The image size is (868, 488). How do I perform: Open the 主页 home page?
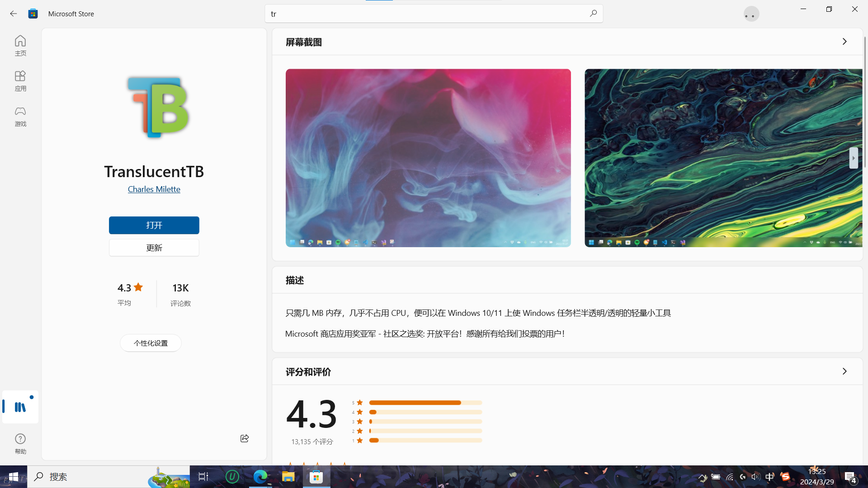[x=20, y=46]
